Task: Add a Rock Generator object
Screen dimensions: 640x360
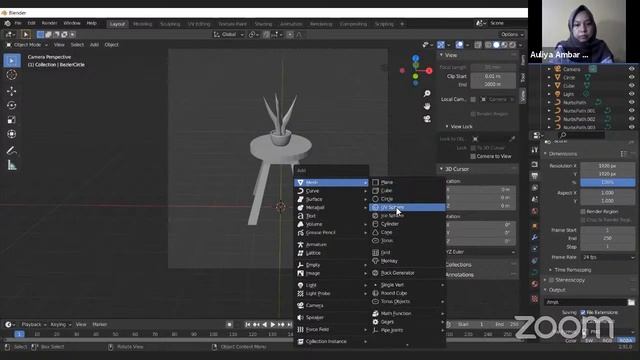Action: click(x=407, y=273)
